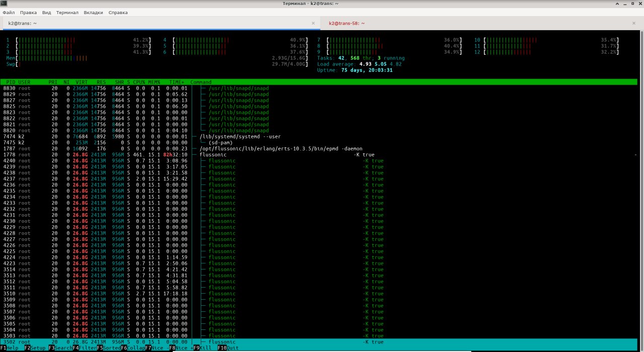Click F10 Quit in htop
The width and height of the screenshot is (644, 352).
coord(228,348)
